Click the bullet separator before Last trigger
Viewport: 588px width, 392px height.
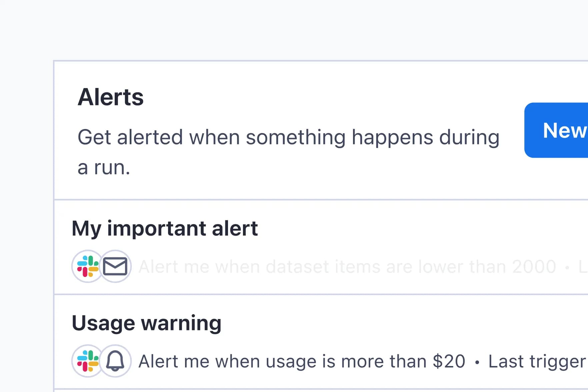[477, 362]
